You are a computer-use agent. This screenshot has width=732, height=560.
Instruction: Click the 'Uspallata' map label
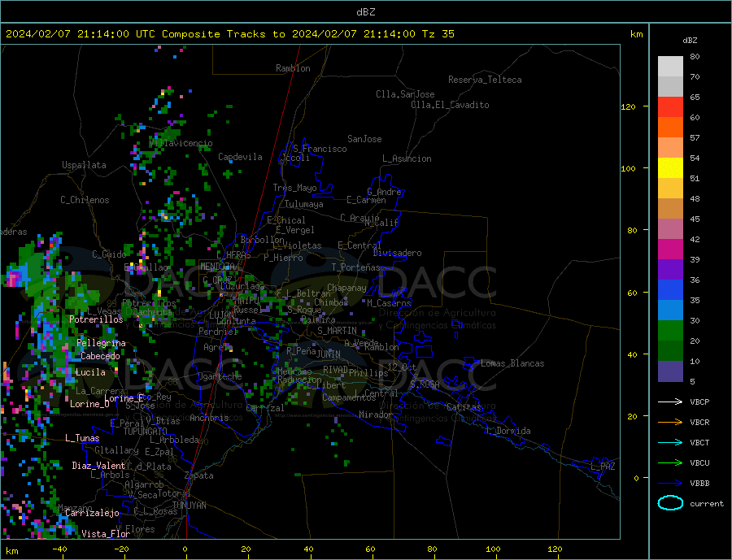tap(84, 165)
